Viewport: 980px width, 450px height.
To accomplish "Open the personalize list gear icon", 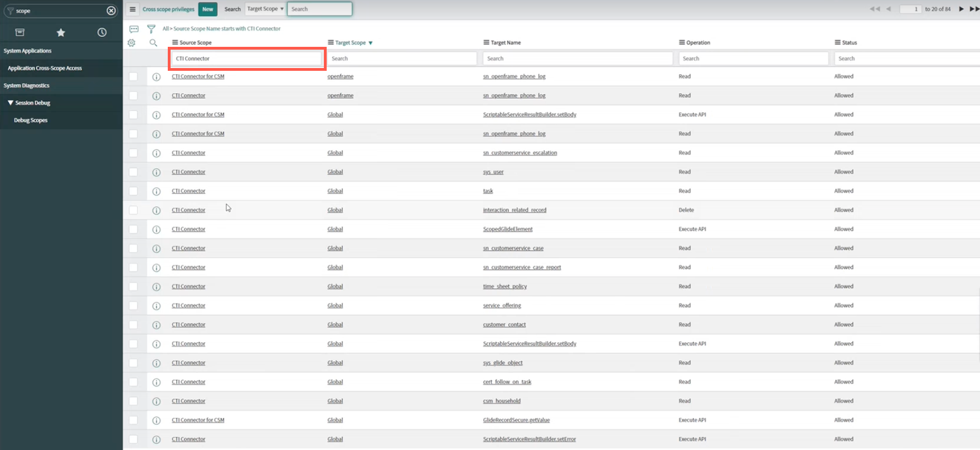I will click(x=132, y=43).
